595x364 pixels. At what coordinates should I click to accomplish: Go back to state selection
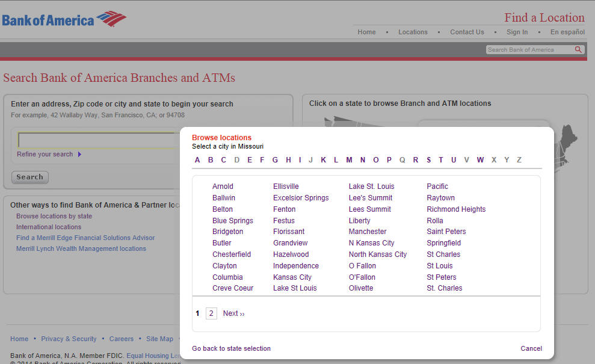[231, 348]
